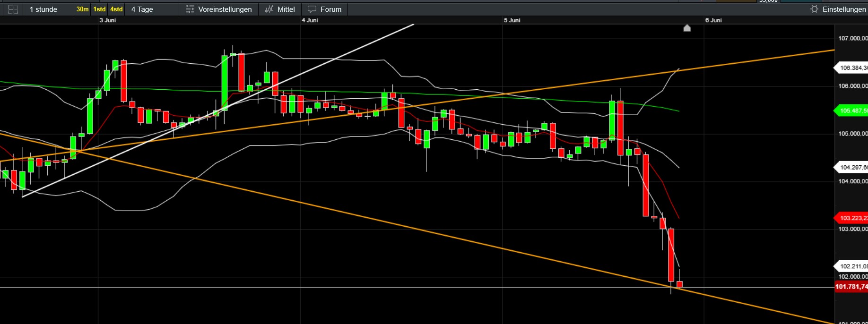This screenshot has height=324, width=868.
Task: Click the '6 Juni' date label
Action: click(713, 20)
